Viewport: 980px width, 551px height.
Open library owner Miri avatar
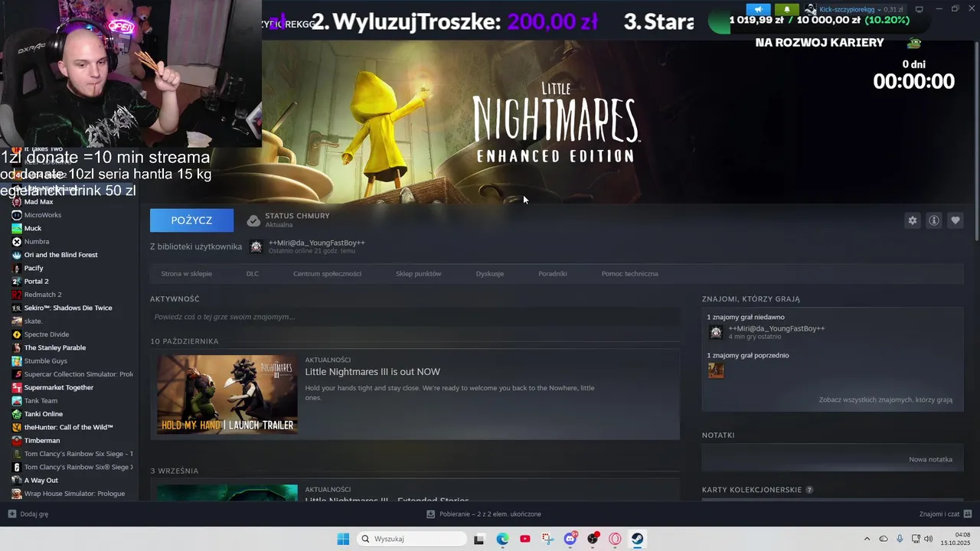pyautogui.click(x=256, y=246)
